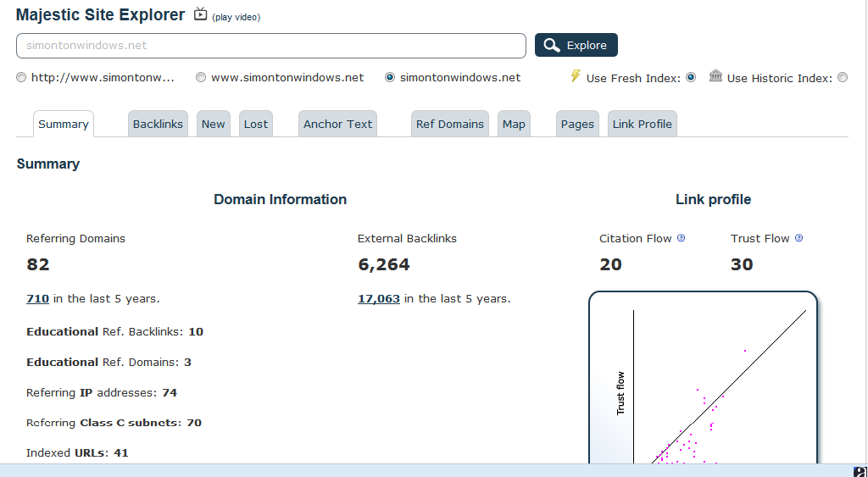Open the Lost tab
Screen dimensions: 868x477
pyautogui.click(x=256, y=124)
